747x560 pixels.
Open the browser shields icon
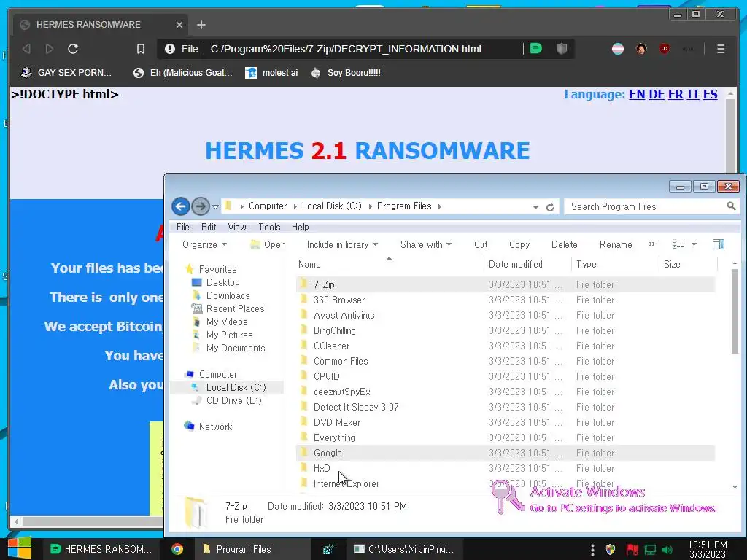(x=562, y=48)
